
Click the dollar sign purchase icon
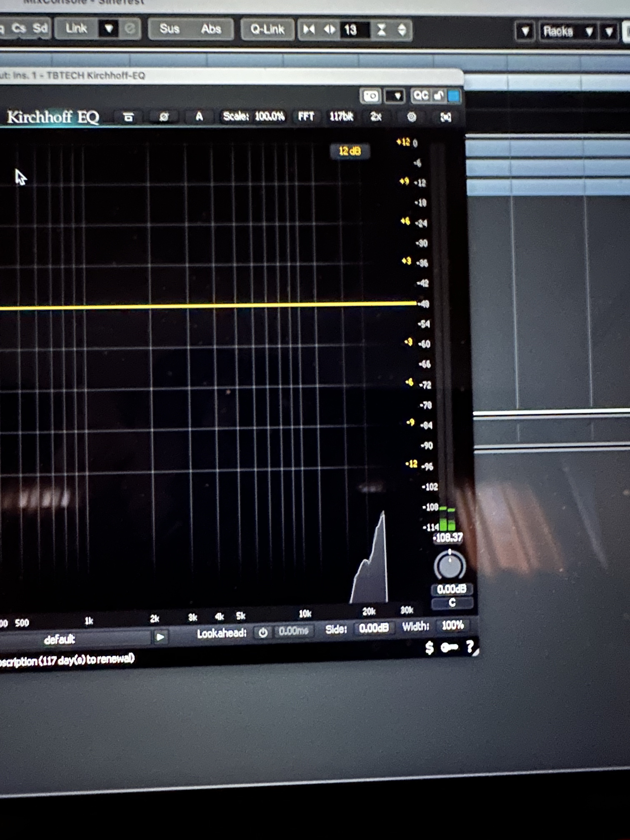click(x=430, y=647)
